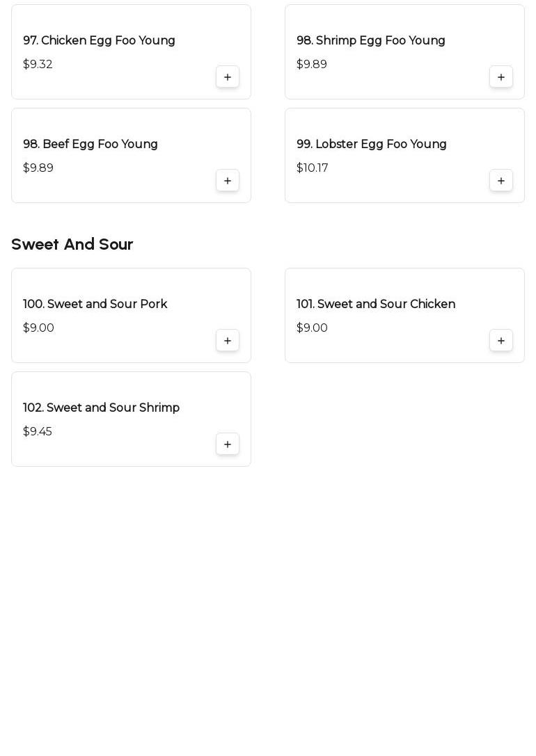Select the '101. Sweet and Sour Chicken' title
The image size is (536, 756).
(375, 305)
